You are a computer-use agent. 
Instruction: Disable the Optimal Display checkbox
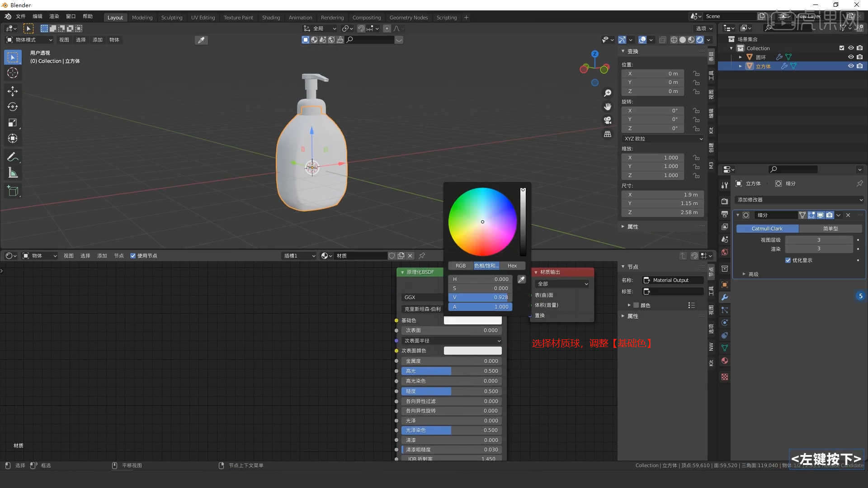788,260
